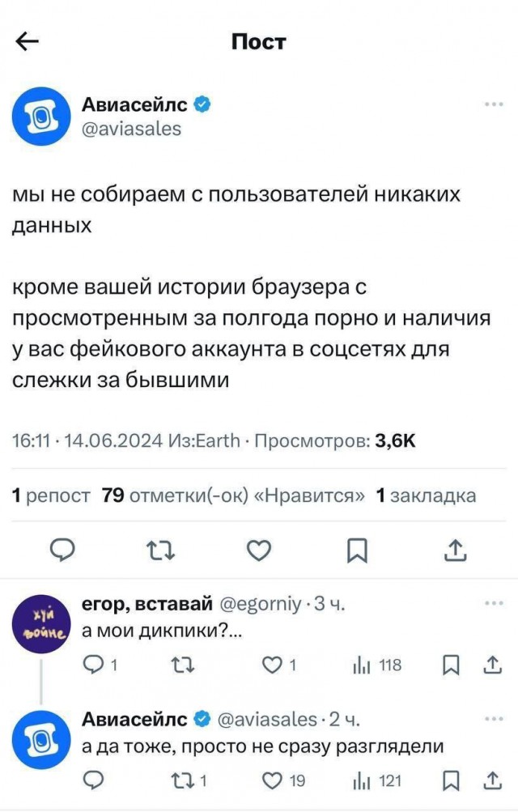Click the verified badge next to Авиасейлс
This screenshot has height=812, width=518.
coord(202,102)
